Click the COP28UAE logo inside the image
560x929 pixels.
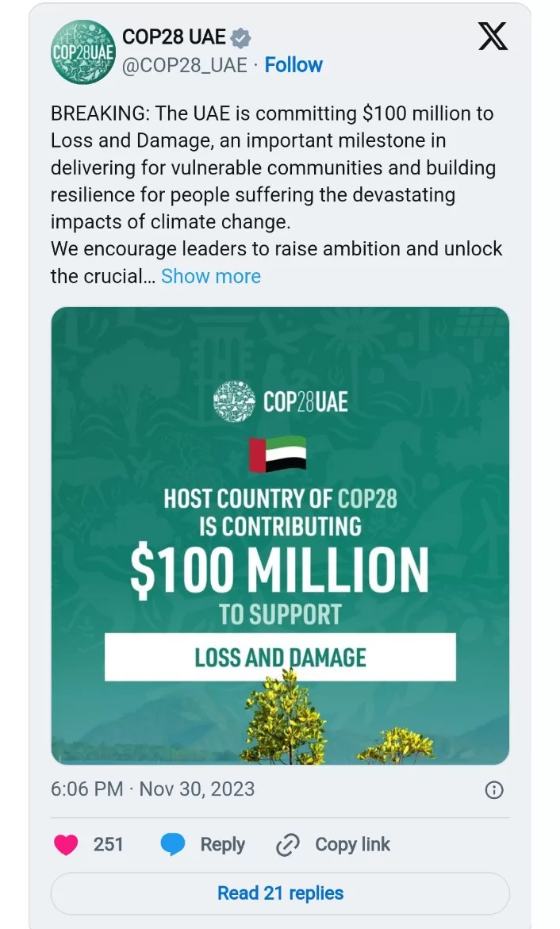coord(281,401)
